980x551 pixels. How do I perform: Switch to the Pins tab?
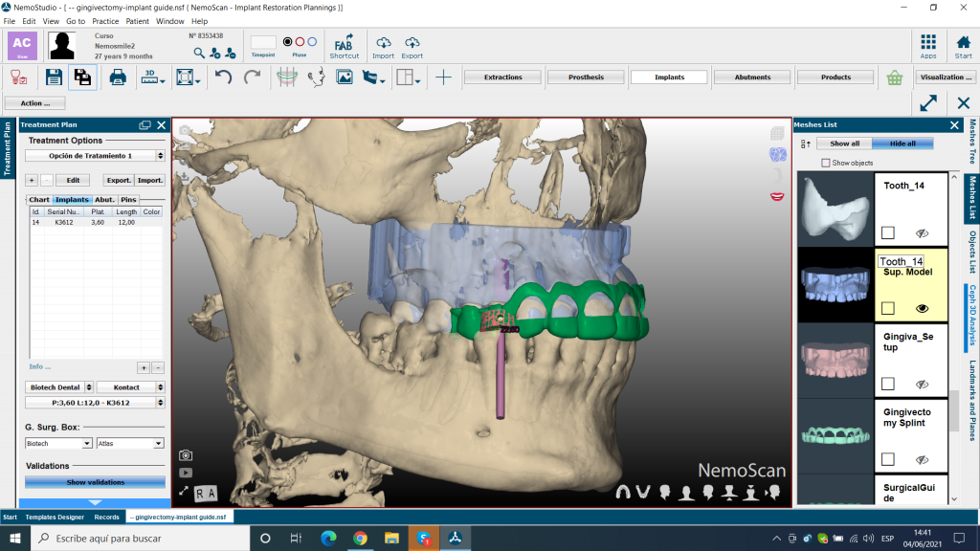pos(128,200)
